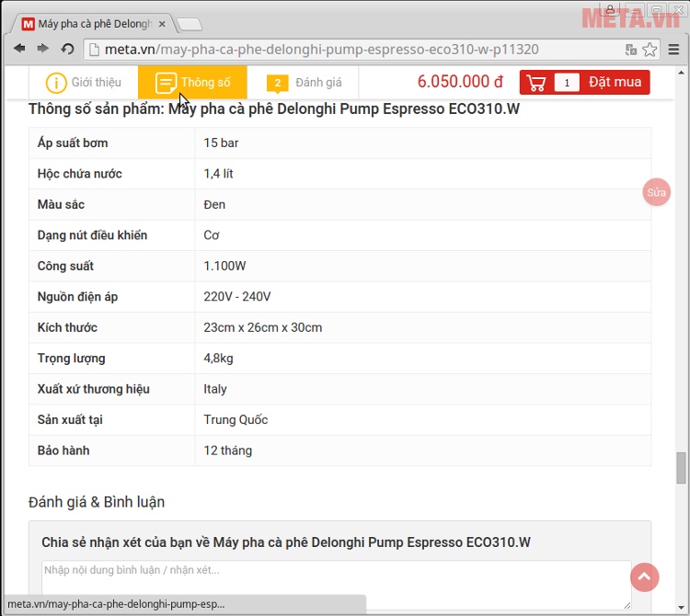Viewport: 690px width, 616px height.
Task: Click the document icon on Thông số tab
Action: (x=166, y=83)
